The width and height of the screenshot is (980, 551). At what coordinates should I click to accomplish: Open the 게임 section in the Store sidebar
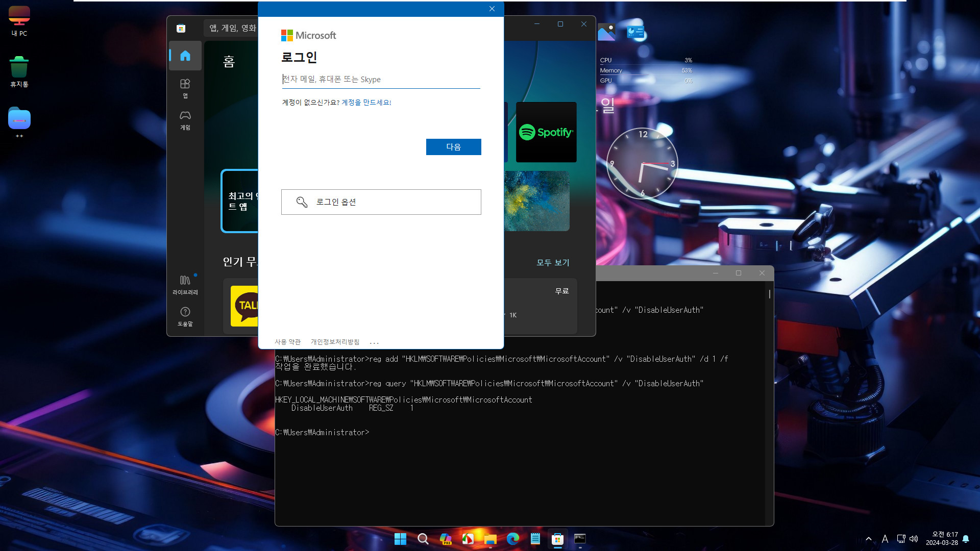pyautogui.click(x=185, y=120)
